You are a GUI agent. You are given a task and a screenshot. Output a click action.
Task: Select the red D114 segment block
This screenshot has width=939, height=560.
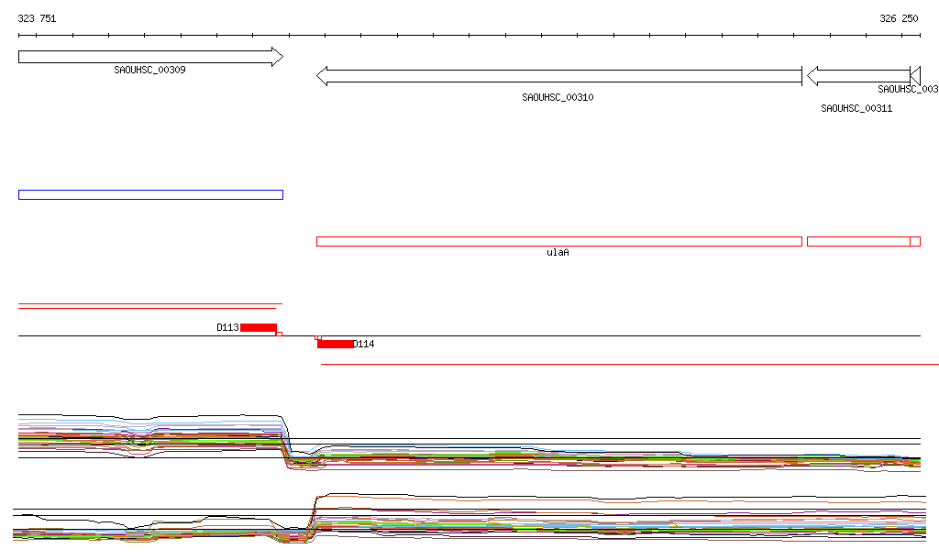pos(336,344)
